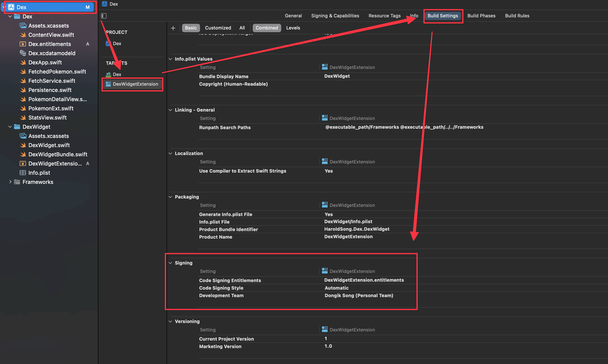The width and height of the screenshot is (608, 364).
Task: Change the Code Signing Style value Automatic
Action: click(x=336, y=288)
